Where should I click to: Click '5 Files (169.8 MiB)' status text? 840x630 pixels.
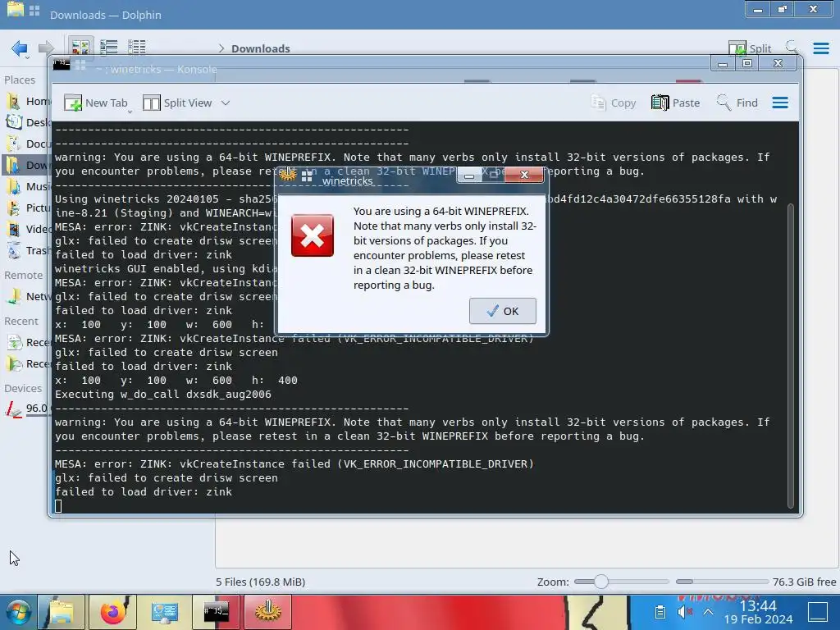(260, 582)
